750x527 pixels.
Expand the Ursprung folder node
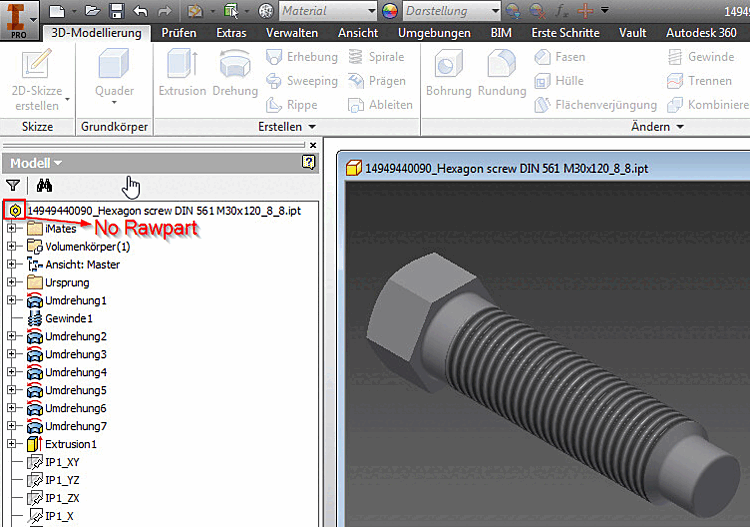click(x=11, y=282)
